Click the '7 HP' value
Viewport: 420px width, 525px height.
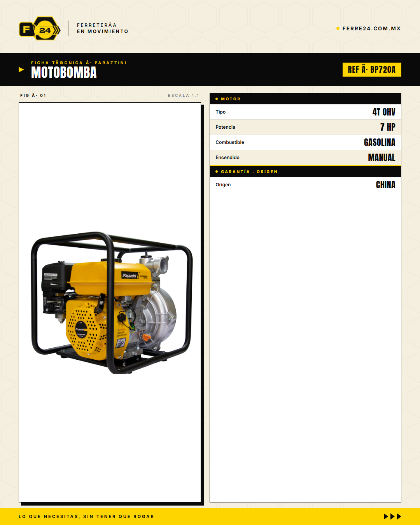(388, 127)
